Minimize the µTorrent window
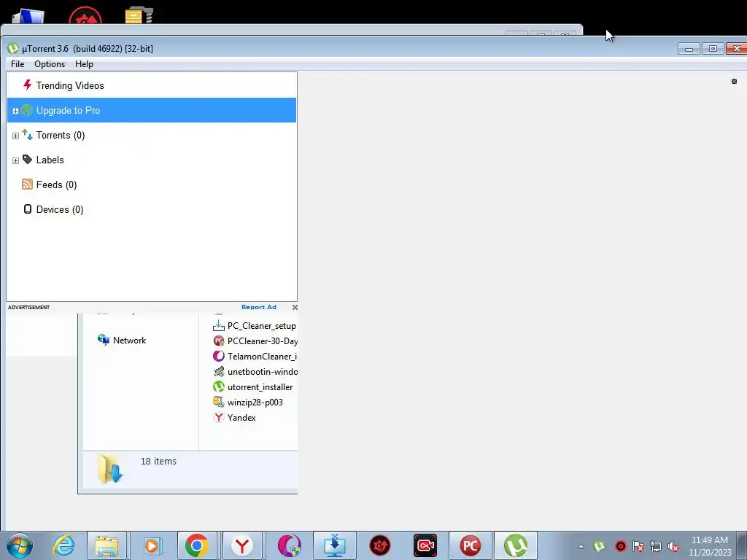This screenshot has height=560, width=747. tap(689, 49)
